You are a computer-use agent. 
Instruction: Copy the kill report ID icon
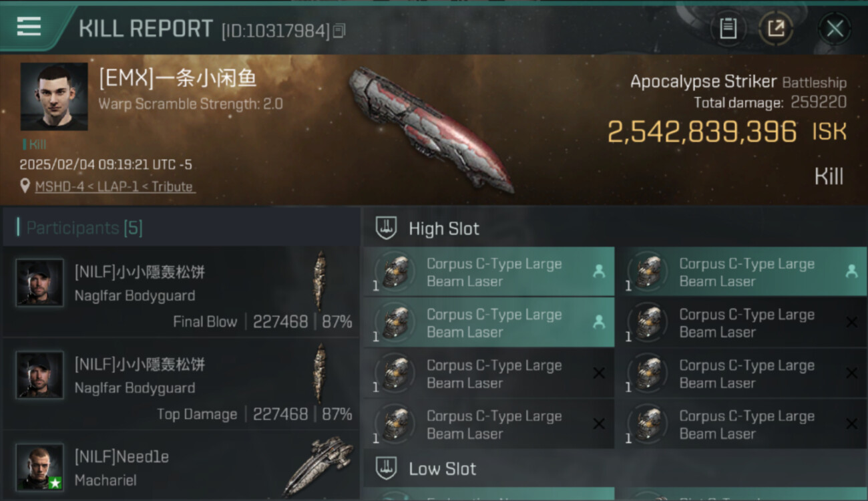pyautogui.click(x=339, y=31)
